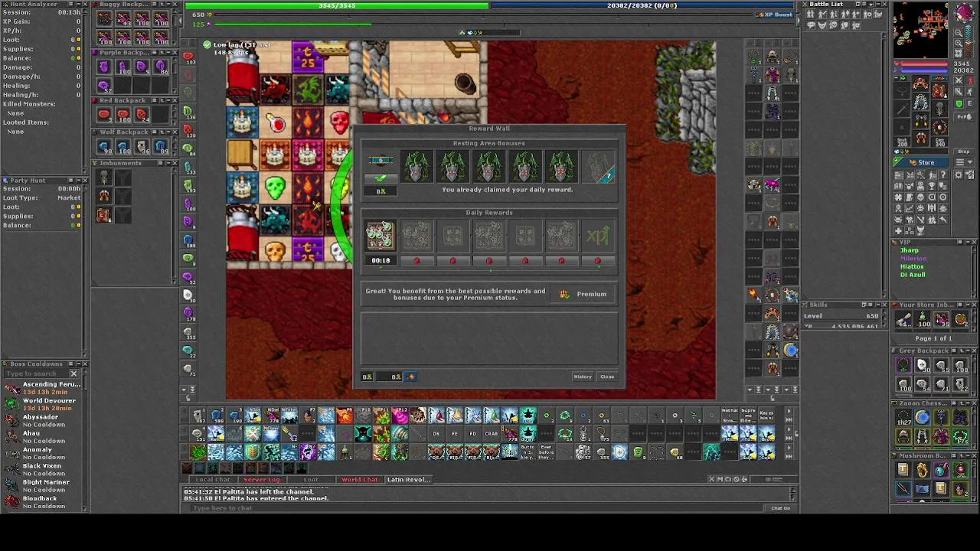
Task: Toggle the Chat On button
Action: [x=781, y=508]
